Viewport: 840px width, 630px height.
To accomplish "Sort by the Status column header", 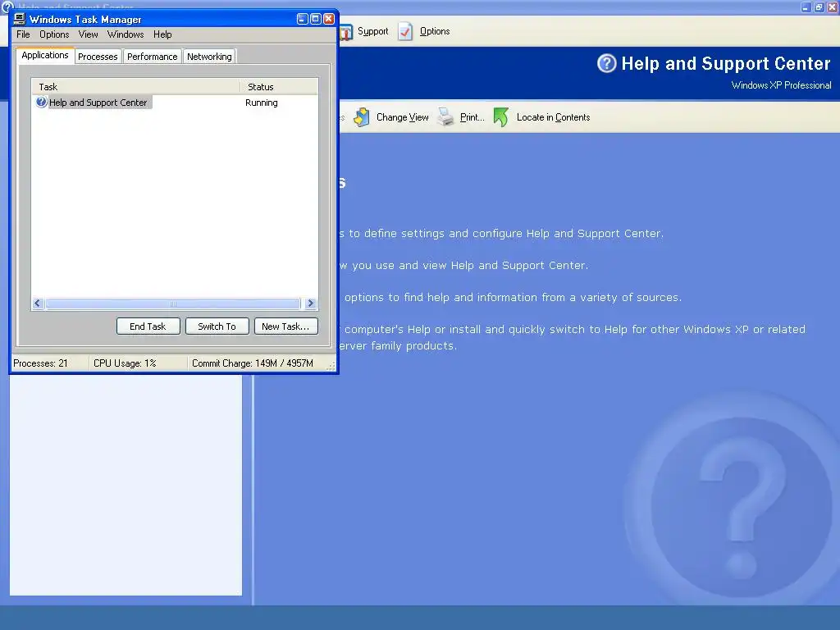I will click(x=279, y=87).
